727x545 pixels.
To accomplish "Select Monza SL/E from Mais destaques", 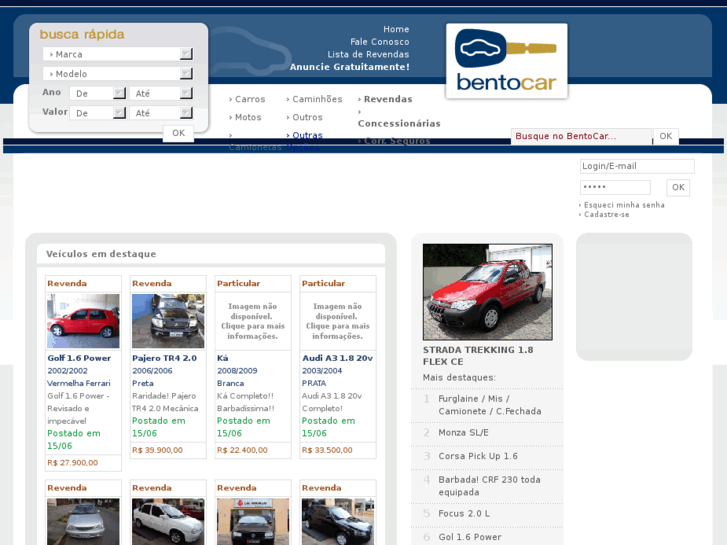I will coord(463,432).
